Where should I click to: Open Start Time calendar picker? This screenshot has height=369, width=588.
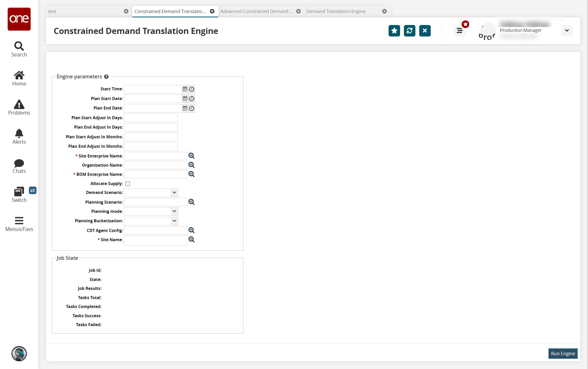pyautogui.click(x=185, y=89)
